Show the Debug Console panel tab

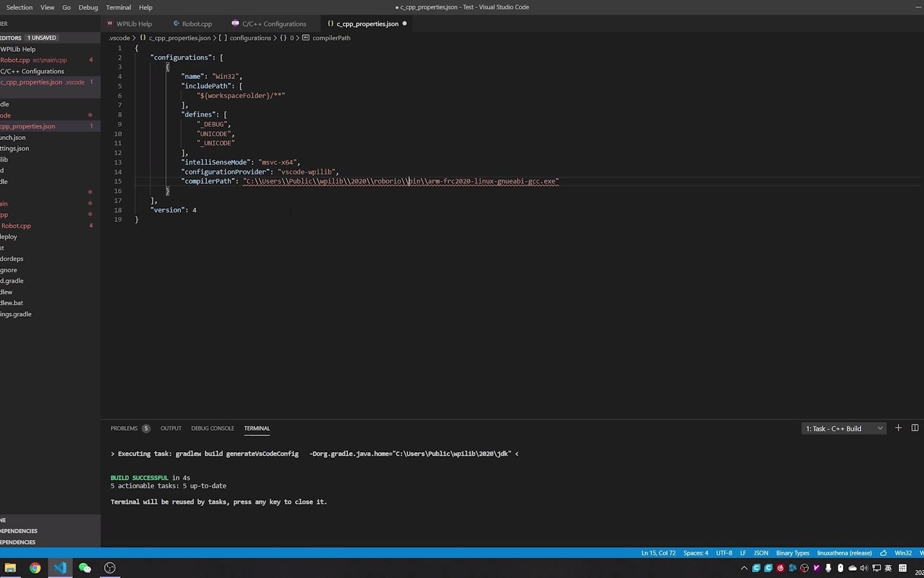[x=212, y=428]
